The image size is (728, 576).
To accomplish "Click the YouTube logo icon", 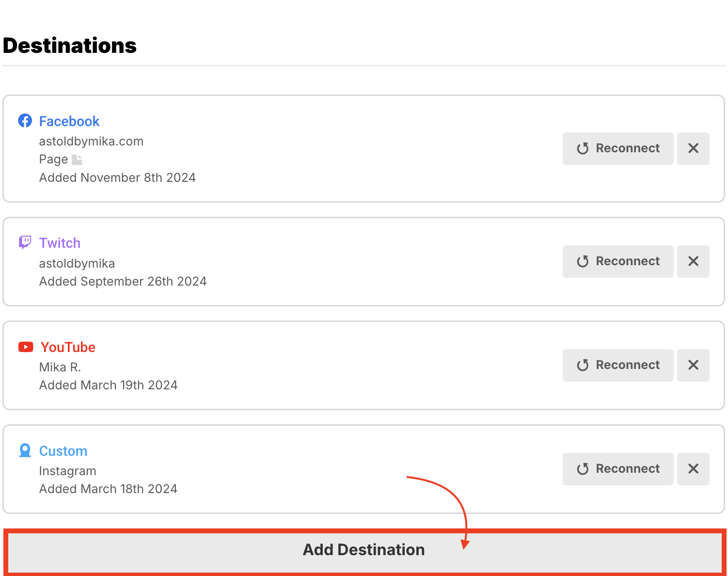I will pyautogui.click(x=26, y=347).
